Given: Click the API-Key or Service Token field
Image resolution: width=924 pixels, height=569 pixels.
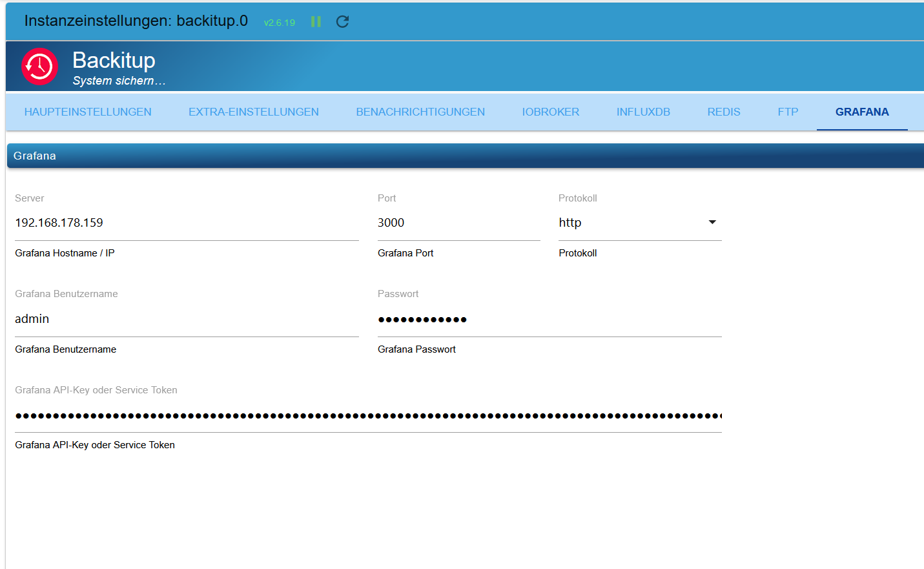Looking at the screenshot, I should (x=368, y=415).
